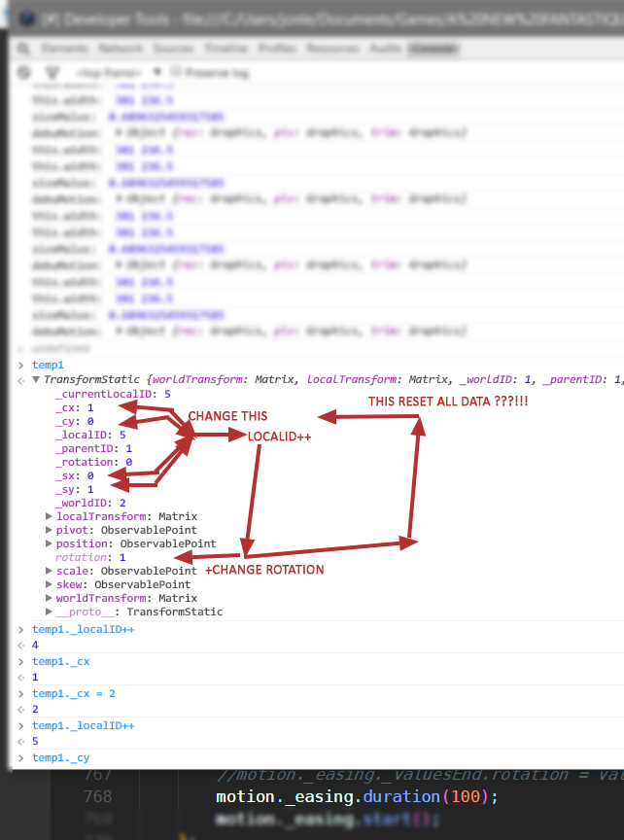Screen dimensions: 624x840
Task: Switch to the Timeline tab
Action: click(226, 49)
